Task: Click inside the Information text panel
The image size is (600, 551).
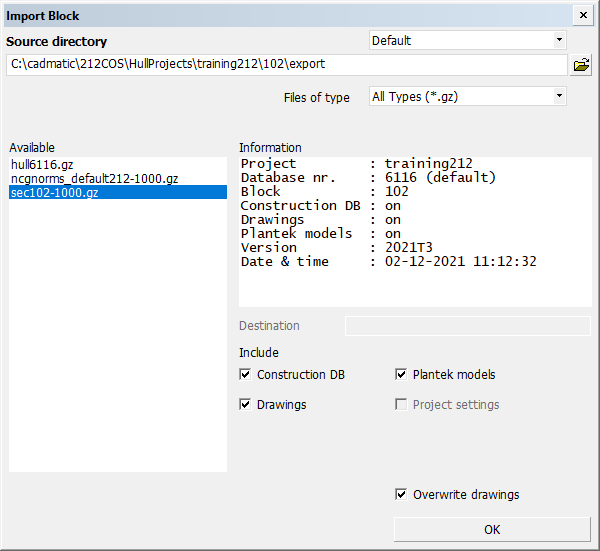Action: [415, 287]
